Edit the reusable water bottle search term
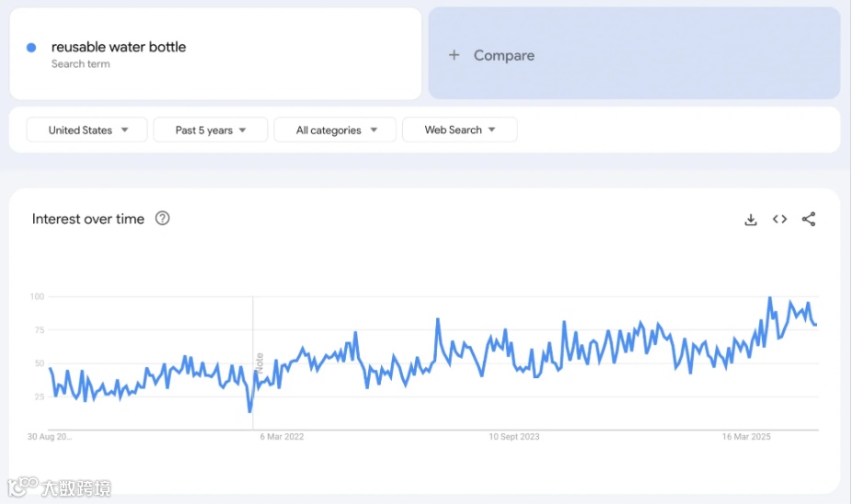This screenshot has height=504, width=852. 119,48
